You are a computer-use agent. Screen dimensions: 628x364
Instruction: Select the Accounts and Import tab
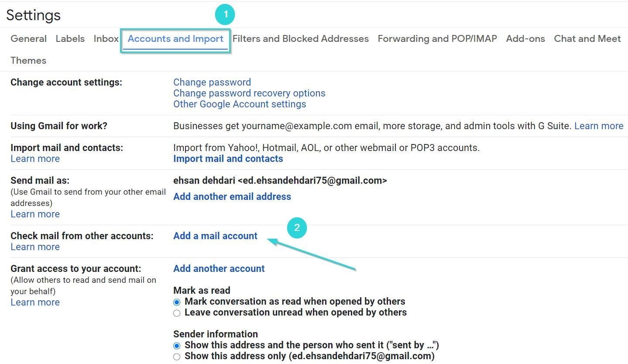[x=175, y=39]
